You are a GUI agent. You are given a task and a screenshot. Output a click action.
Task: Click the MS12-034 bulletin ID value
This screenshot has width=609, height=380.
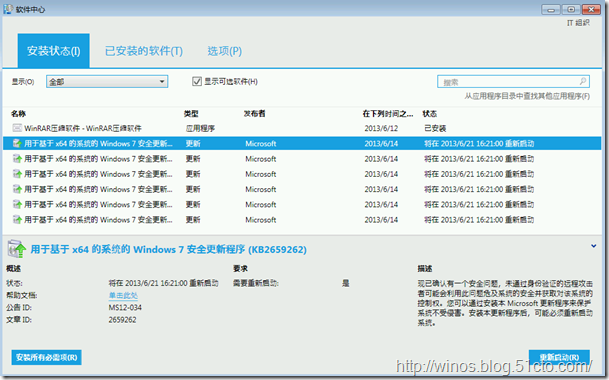(x=125, y=308)
